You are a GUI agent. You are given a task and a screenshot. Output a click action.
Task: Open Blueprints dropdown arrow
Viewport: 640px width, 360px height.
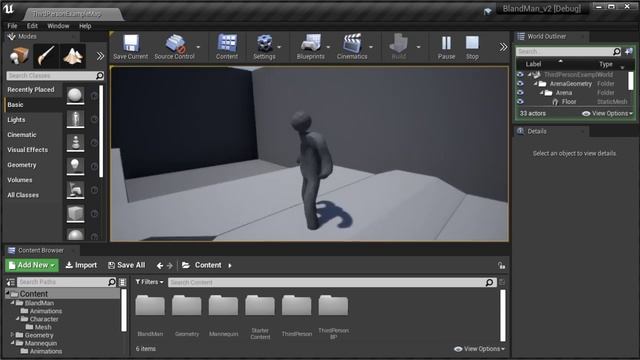point(328,47)
